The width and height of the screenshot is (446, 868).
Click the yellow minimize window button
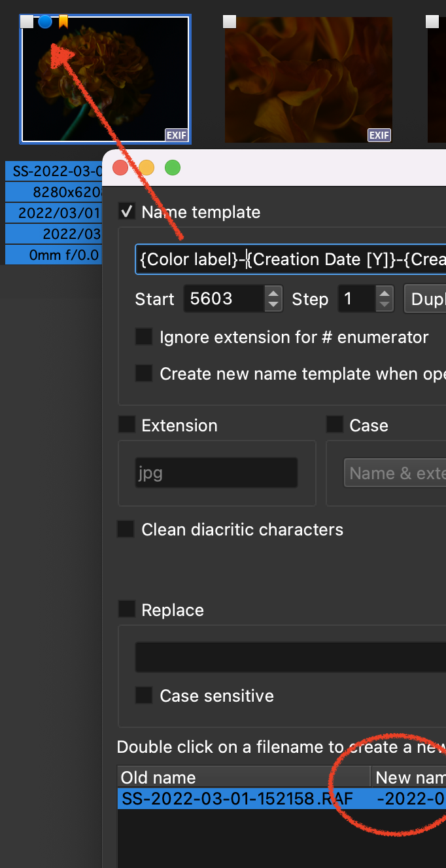pyautogui.click(x=146, y=168)
